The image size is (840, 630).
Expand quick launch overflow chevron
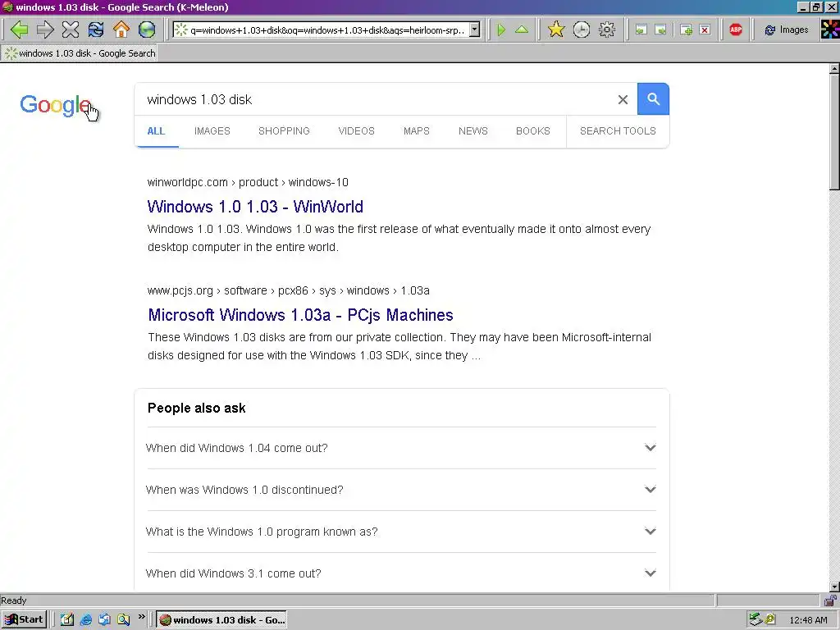click(x=141, y=617)
